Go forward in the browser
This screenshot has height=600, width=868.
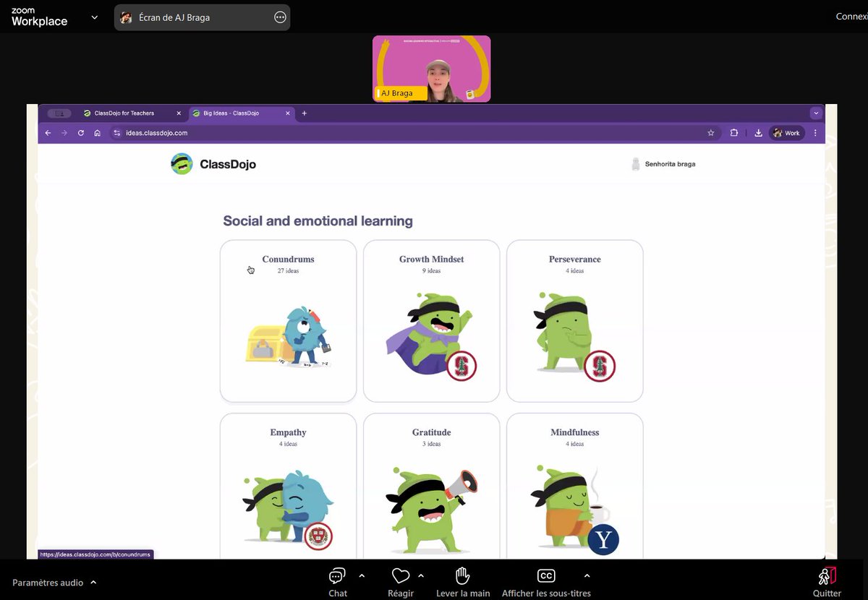(x=64, y=133)
